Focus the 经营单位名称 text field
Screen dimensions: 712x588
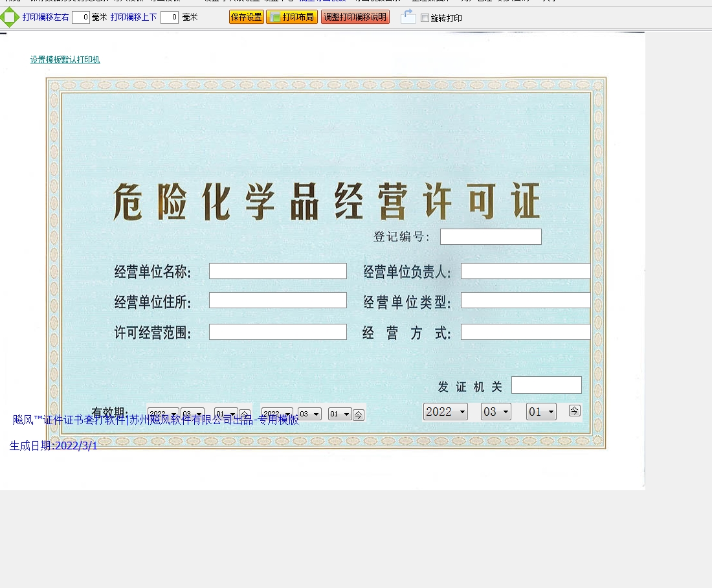[x=278, y=271]
